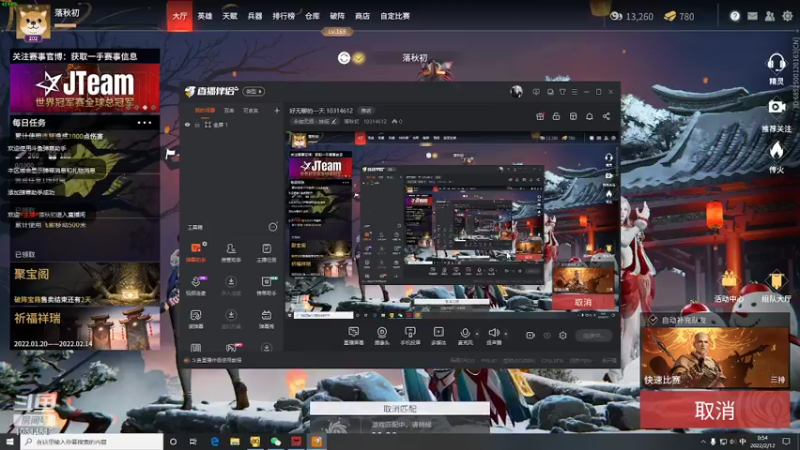The height and width of the screenshot is (450, 800).
Task: Click the record camera icon in bottom bar
Action: click(x=530, y=335)
